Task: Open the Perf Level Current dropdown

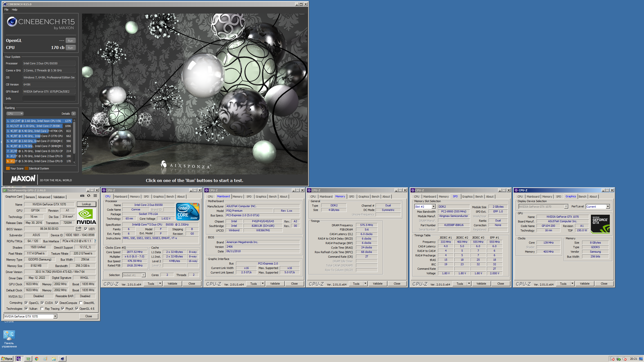Action: [598, 206]
